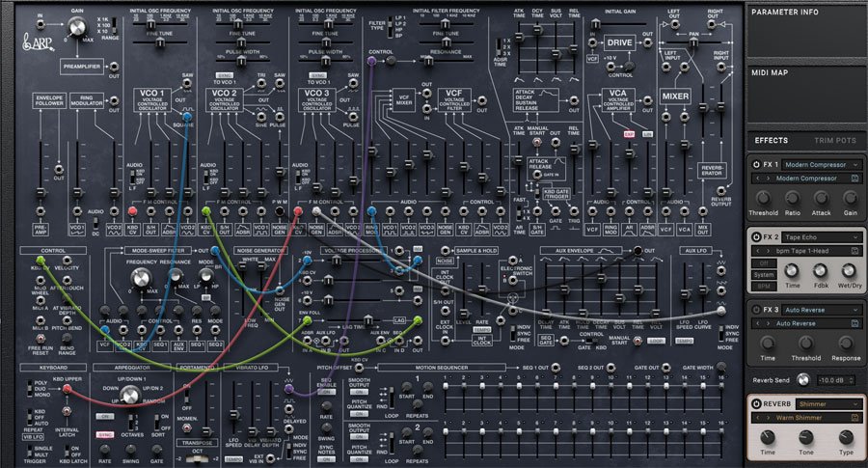This screenshot has height=468, width=868.
Task: Click the preamp Gain knob
Action: (77, 27)
